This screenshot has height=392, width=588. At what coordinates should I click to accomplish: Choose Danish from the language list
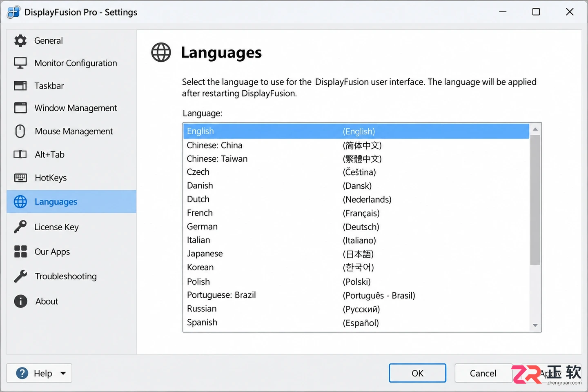[x=356, y=186]
